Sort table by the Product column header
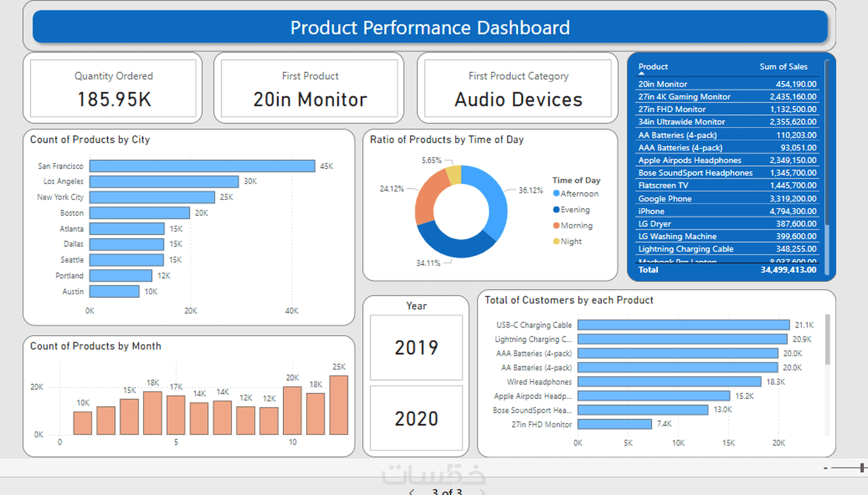 [x=653, y=66]
